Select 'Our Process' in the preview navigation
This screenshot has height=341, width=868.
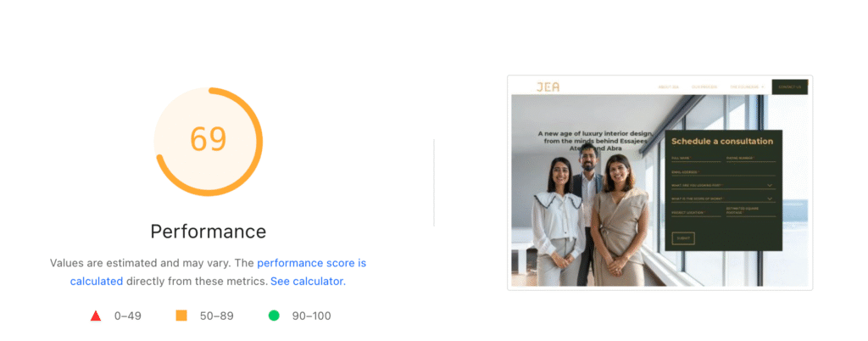tap(704, 87)
